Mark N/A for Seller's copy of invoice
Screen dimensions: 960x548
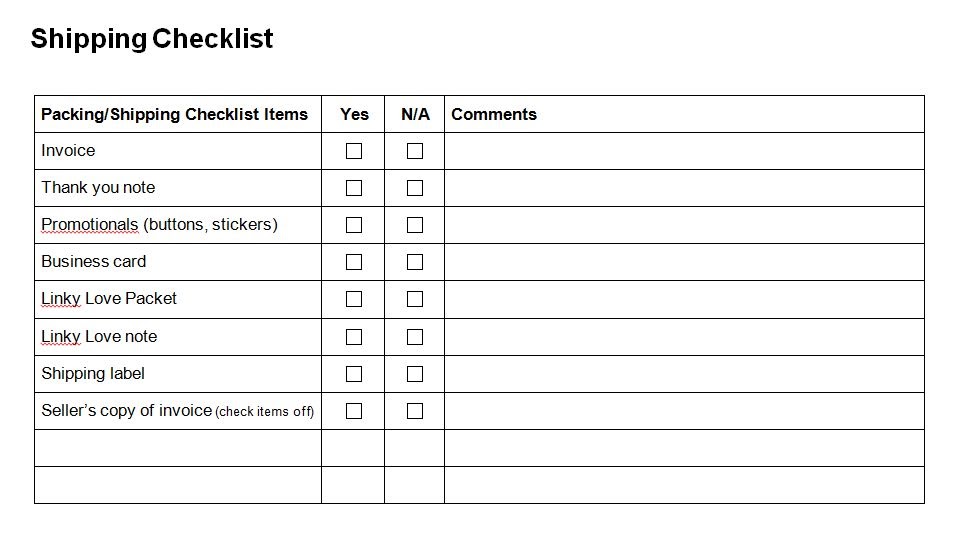(415, 411)
